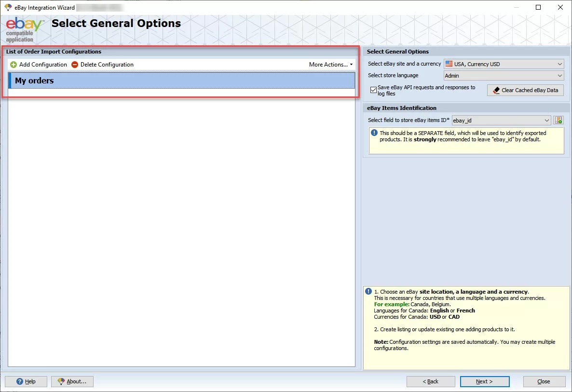
Task: Click the question mark Help icon
Action: 20,381
